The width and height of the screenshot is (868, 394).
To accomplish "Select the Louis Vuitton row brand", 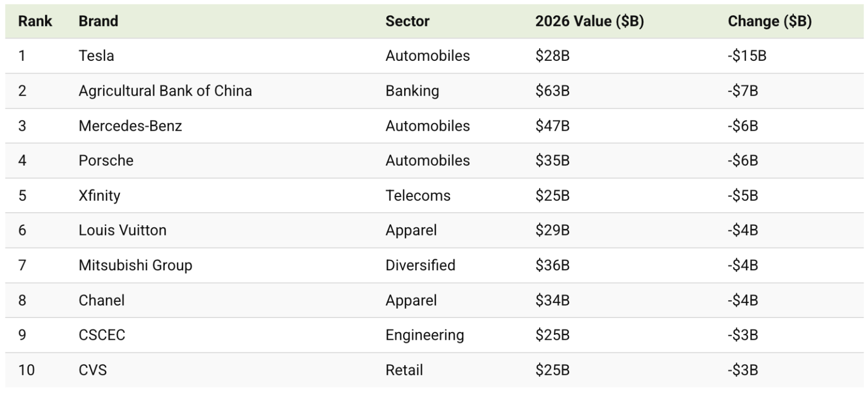I will pos(122,230).
